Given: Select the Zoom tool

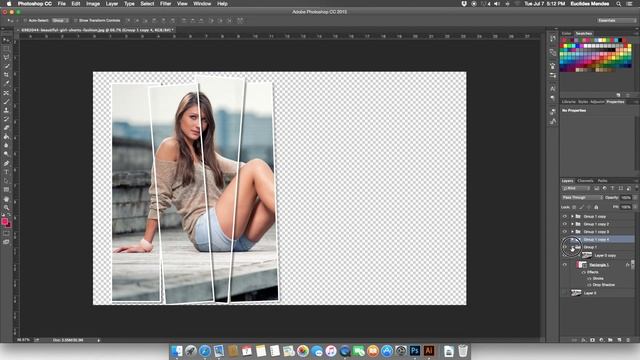Looking at the screenshot, I should (6, 207).
